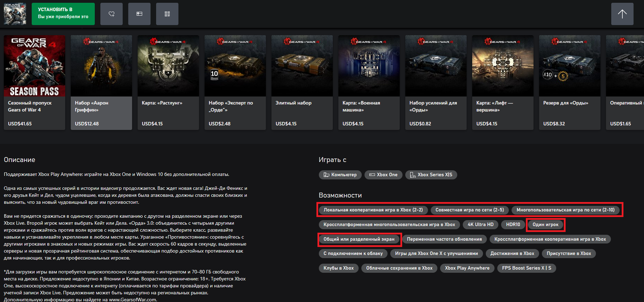Viewport: 644px width, 302px height.
Task: Select the Xbox One platform chip
Action: click(383, 175)
